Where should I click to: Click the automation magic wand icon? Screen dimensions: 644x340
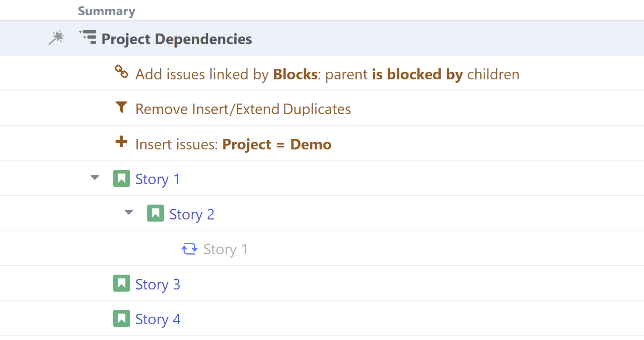tap(57, 38)
